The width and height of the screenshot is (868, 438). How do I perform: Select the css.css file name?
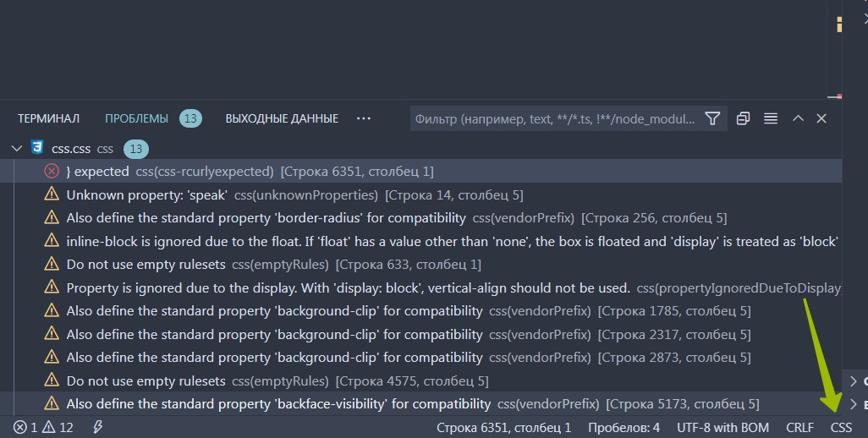click(x=71, y=149)
